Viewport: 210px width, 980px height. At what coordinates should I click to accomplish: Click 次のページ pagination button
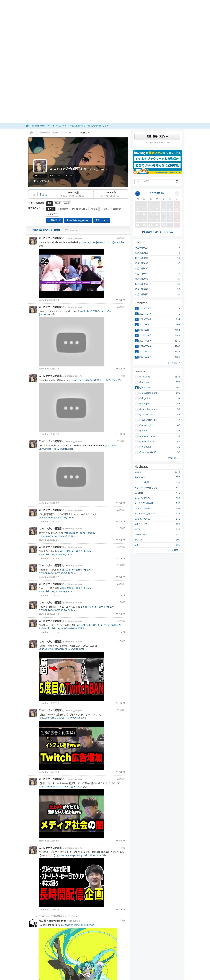[102, 220]
